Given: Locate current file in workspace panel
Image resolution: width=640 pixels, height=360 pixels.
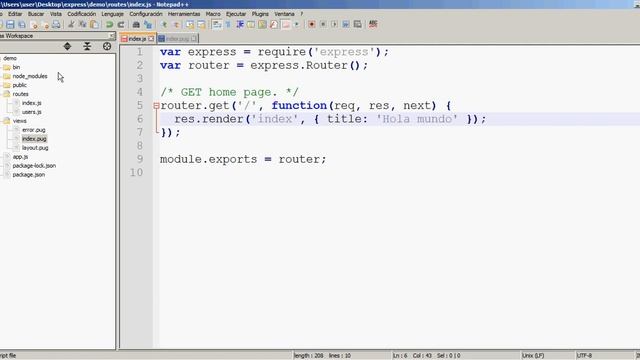Looking at the screenshot, I should click(x=107, y=46).
